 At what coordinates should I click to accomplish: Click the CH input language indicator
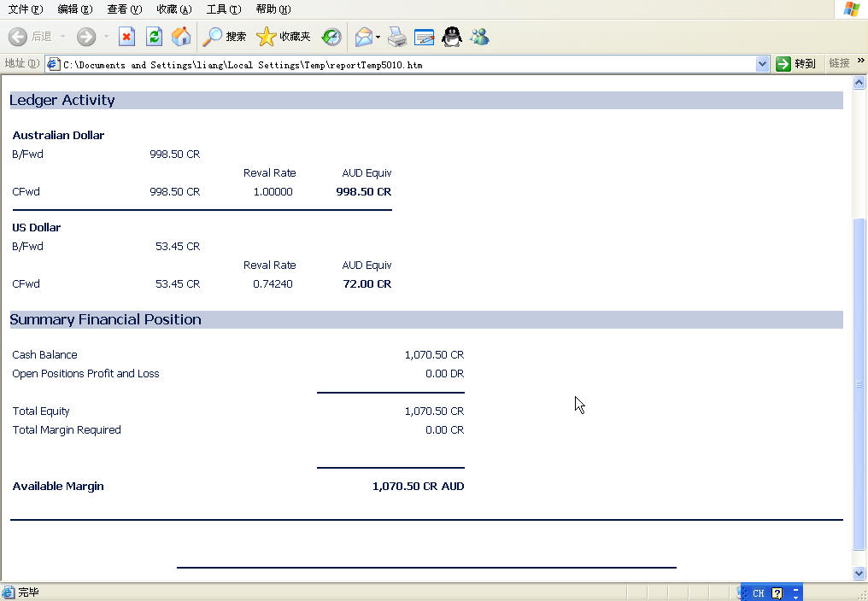point(758,593)
